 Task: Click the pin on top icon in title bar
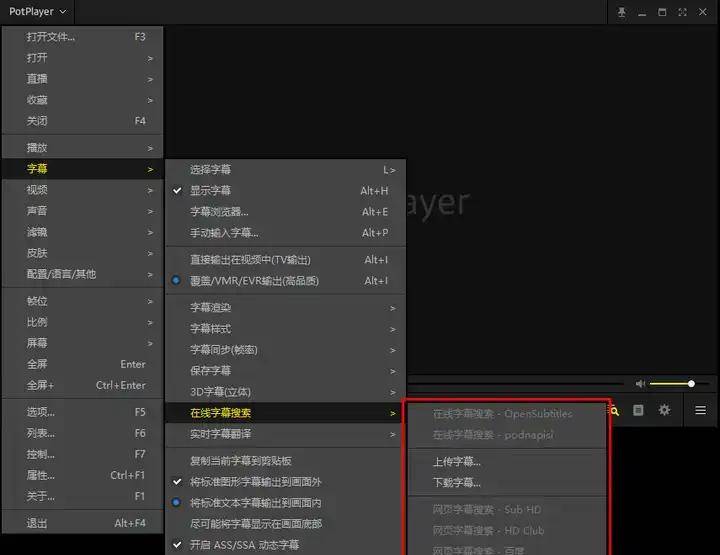pos(621,12)
